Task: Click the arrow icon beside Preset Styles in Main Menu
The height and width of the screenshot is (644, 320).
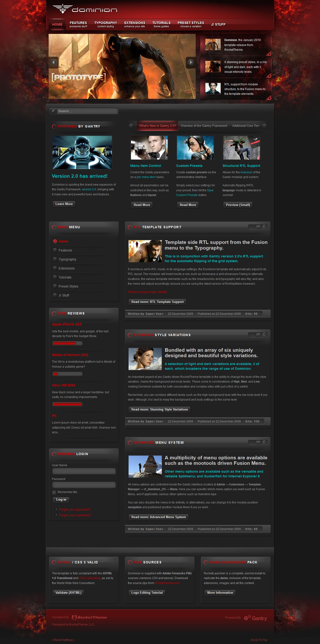Action: pos(55,286)
